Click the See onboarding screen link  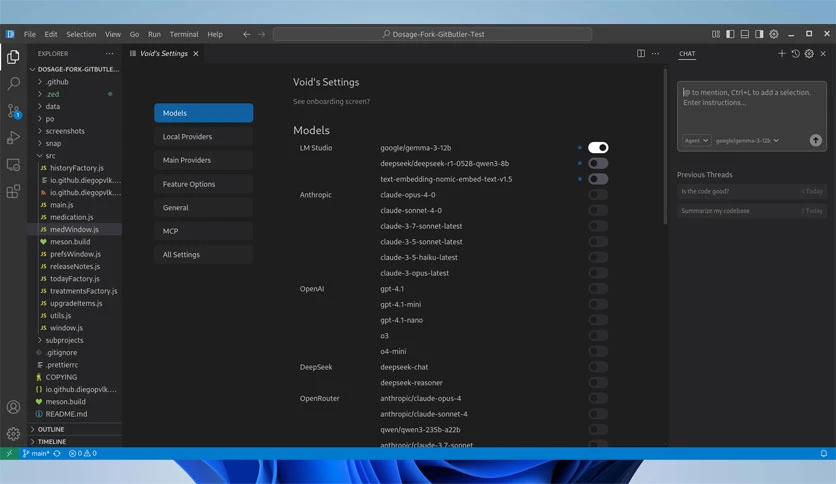click(x=331, y=101)
